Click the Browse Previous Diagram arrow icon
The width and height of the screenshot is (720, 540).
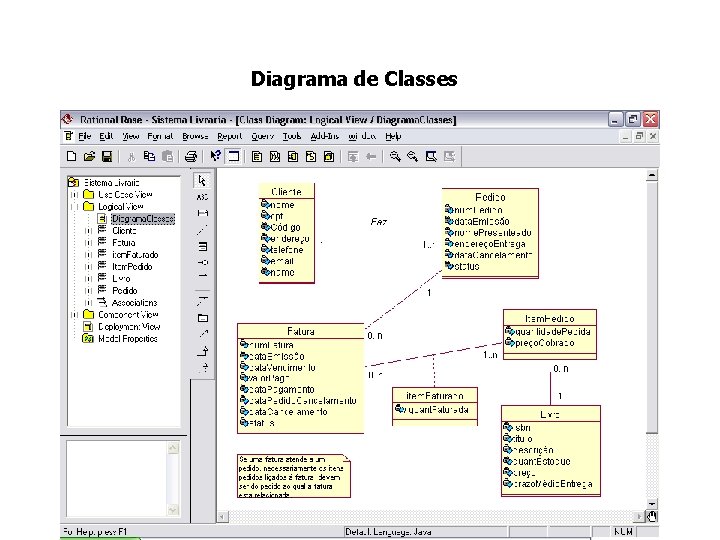click(371, 157)
